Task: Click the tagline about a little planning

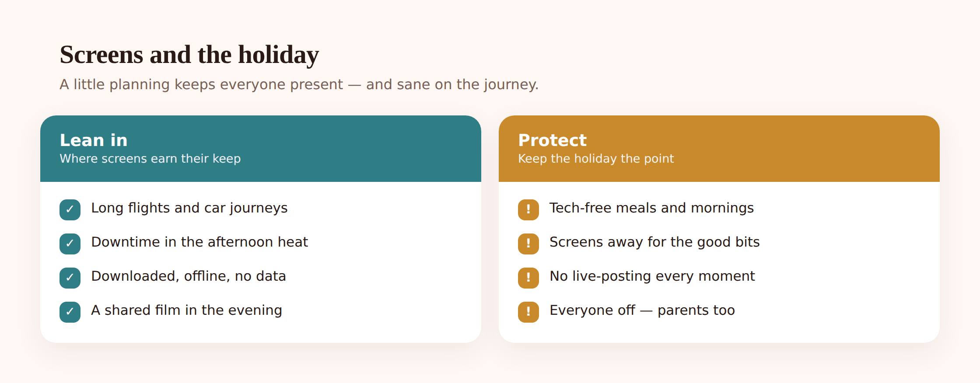Action: click(x=299, y=84)
